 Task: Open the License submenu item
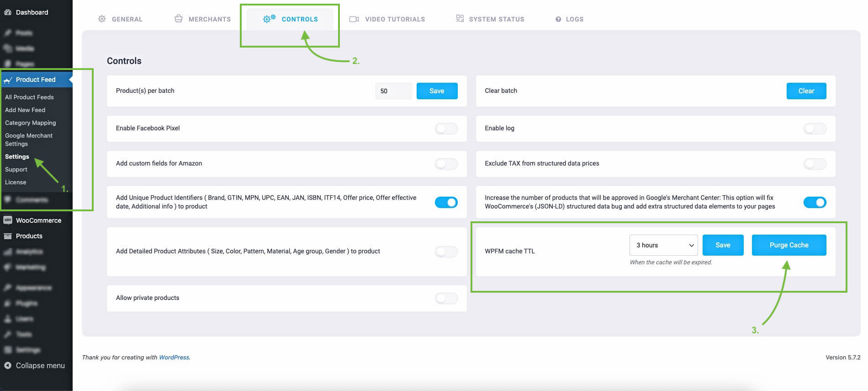pos(16,182)
